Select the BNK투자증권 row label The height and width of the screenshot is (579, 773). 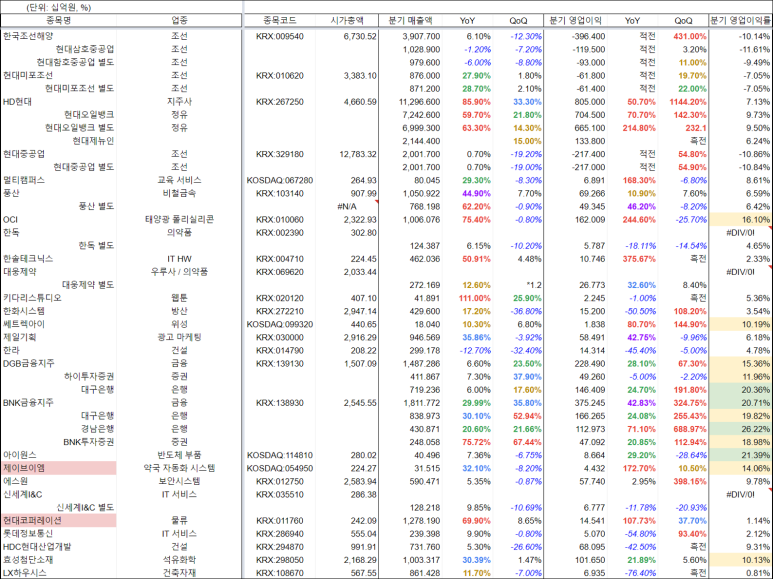89,442
